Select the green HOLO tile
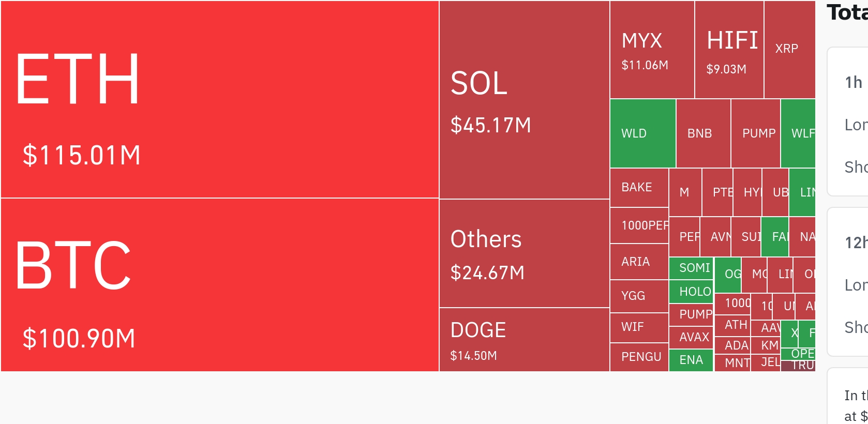 691,292
